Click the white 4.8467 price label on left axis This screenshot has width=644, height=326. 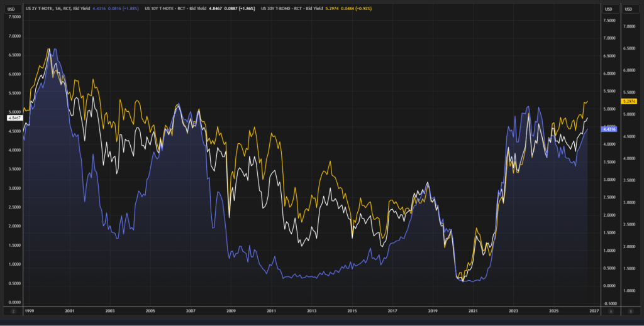tap(14, 117)
